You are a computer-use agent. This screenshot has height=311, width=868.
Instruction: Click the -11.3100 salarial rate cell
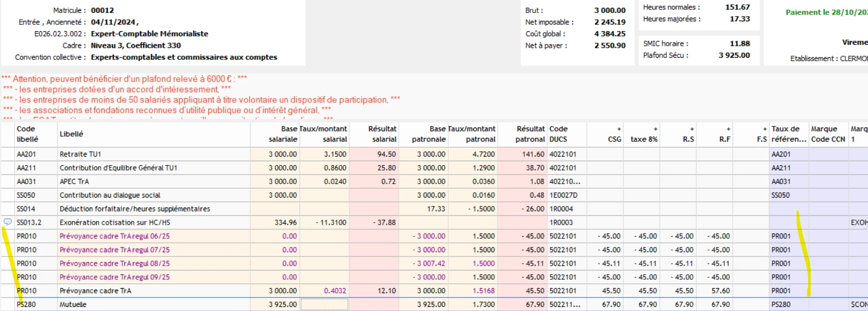click(x=331, y=222)
